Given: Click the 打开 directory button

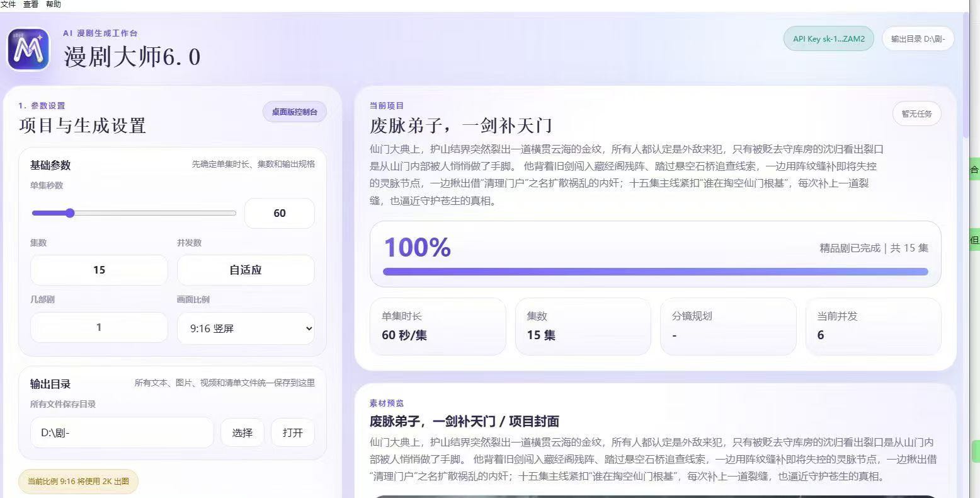Looking at the screenshot, I should [x=292, y=432].
